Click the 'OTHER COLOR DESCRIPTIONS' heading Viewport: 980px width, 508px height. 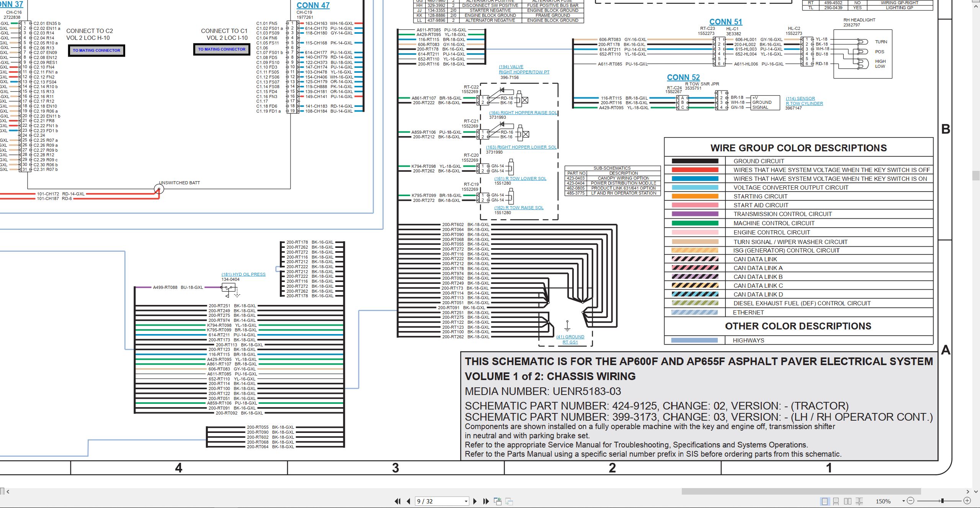pyautogui.click(x=798, y=326)
